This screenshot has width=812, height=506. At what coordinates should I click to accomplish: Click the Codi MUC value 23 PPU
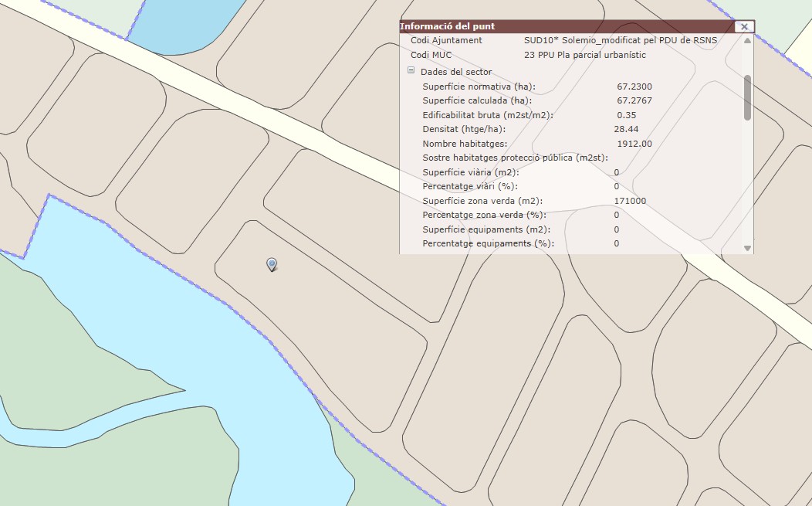tap(584, 55)
